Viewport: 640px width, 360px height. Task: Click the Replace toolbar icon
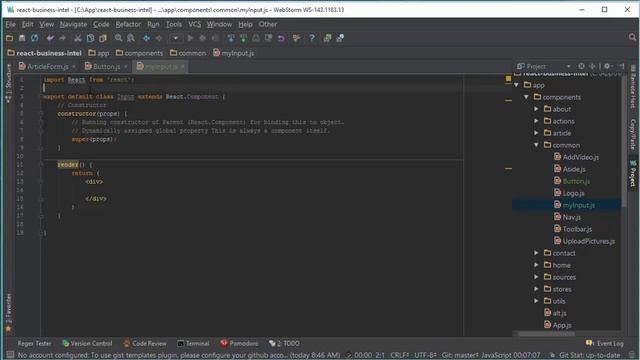click(x=131, y=38)
